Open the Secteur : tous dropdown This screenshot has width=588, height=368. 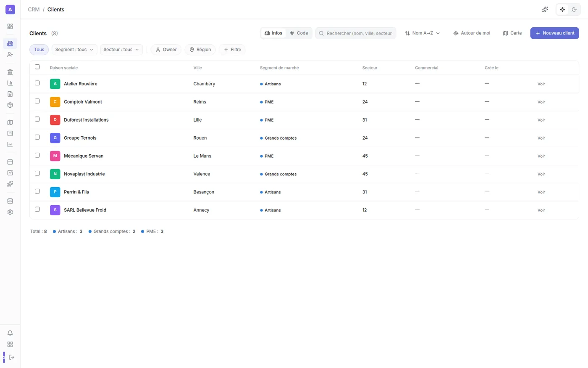point(121,50)
